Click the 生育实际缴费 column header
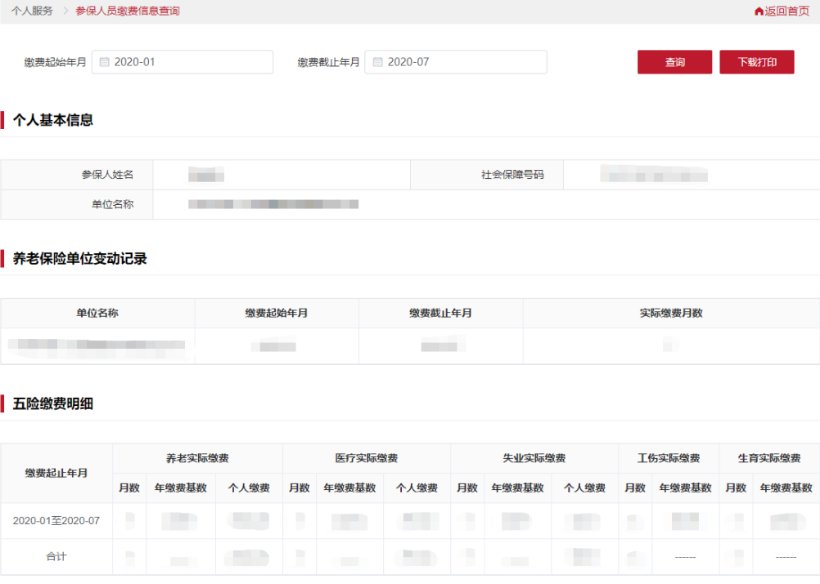The width and height of the screenshot is (820, 584). click(x=769, y=458)
